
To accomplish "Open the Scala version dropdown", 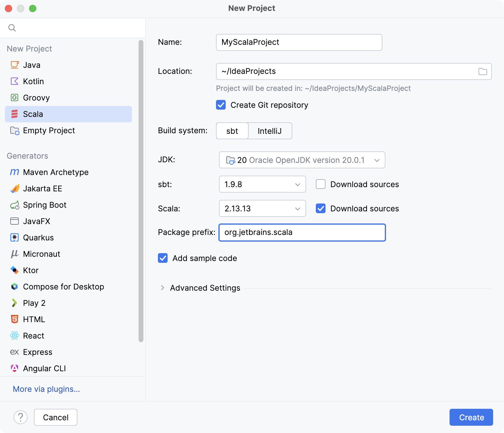I will pos(262,208).
